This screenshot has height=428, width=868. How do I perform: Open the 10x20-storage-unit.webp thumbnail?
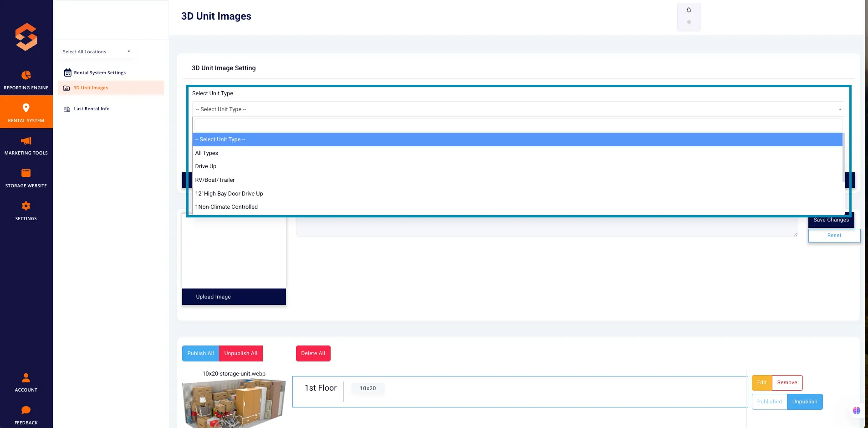[234, 403]
